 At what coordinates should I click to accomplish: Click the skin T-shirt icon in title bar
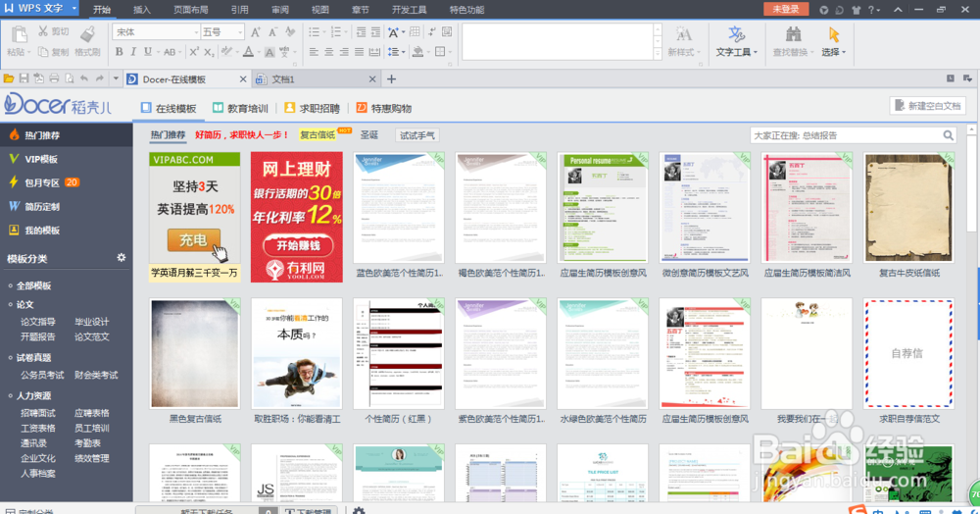(857, 10)
